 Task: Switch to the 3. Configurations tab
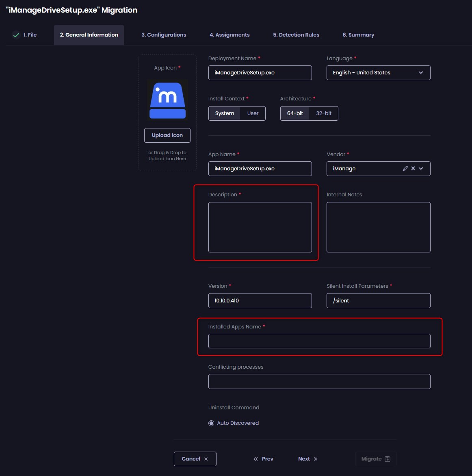pos(164,35)
